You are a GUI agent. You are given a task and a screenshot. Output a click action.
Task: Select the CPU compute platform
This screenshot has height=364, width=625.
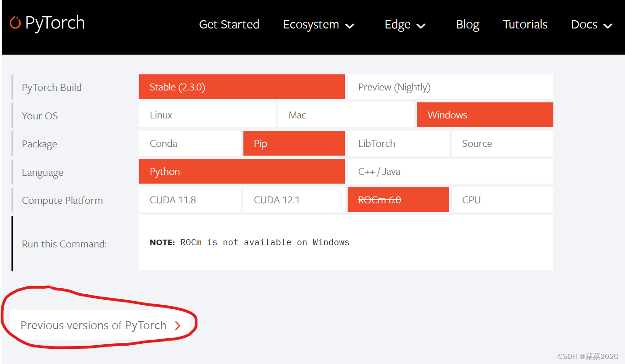coord(502,200)
